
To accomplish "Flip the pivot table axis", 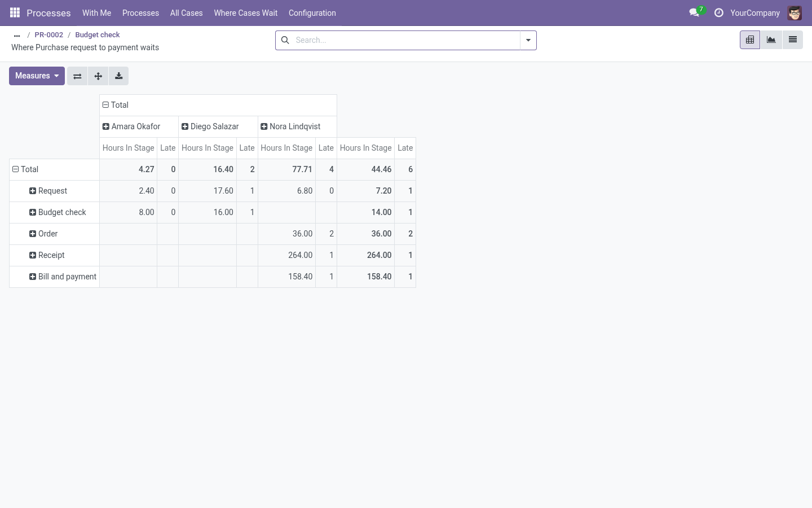I will pyautogui.click(x=77, y=76).
